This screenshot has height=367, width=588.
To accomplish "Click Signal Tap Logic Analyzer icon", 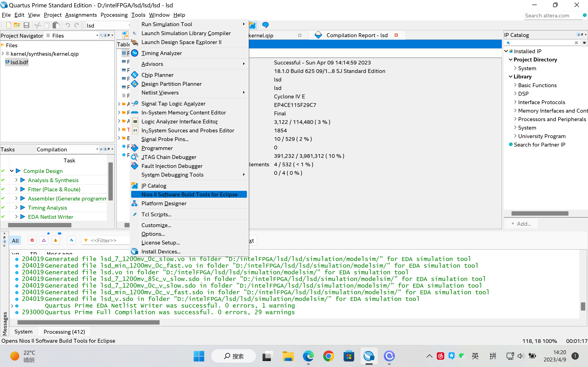I will tap(135, 104).
